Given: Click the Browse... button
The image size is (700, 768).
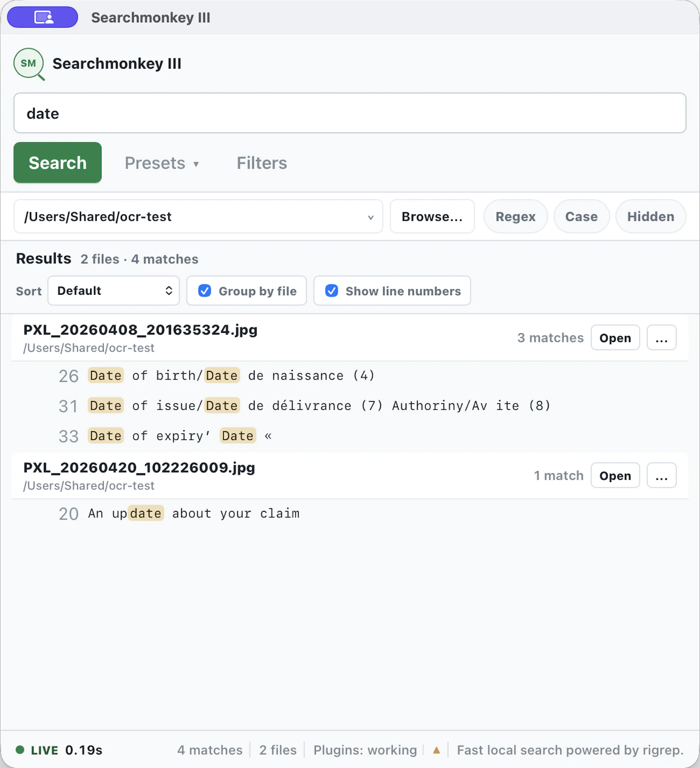Looking at the screenshot, I should click(432, 216).
